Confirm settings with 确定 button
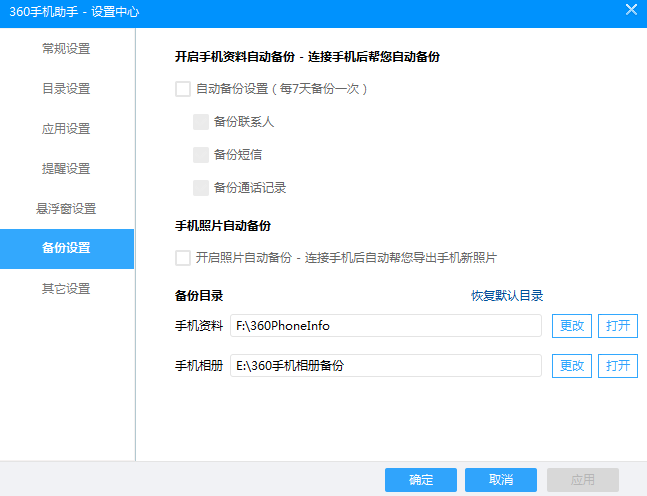This screenshot has height=496, width=647. point(421,479)
